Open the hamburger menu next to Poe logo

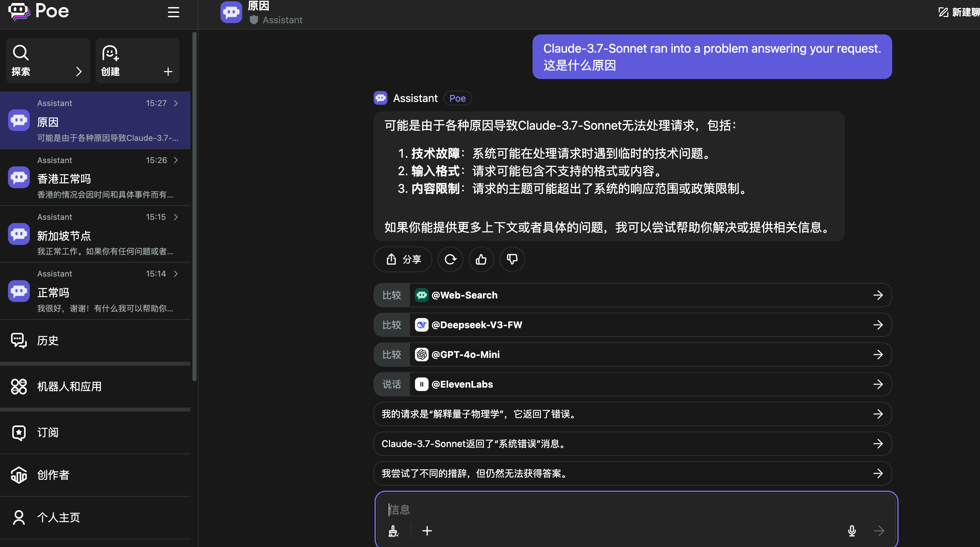tap(174, 12)
